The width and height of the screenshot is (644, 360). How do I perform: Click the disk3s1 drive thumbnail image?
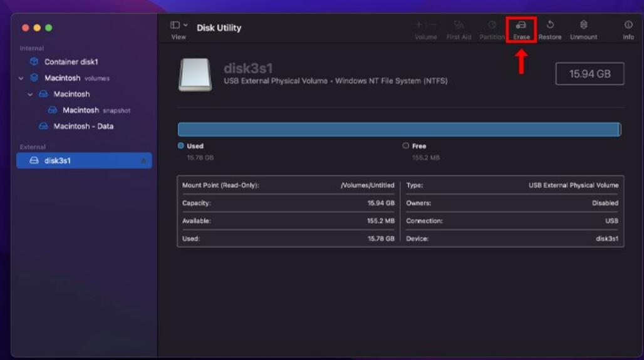195,75
